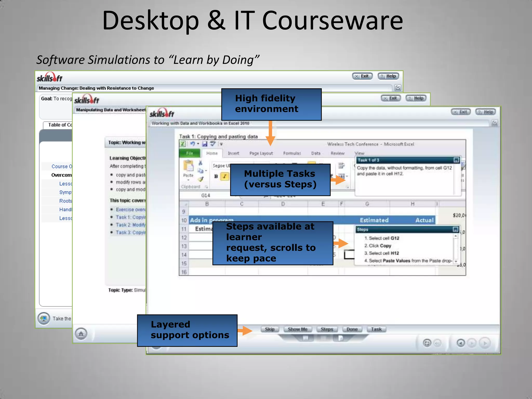Click pop-out icon in Managing Change title bar
This screenshot has width=532, height=399.
tap(398, 88)
